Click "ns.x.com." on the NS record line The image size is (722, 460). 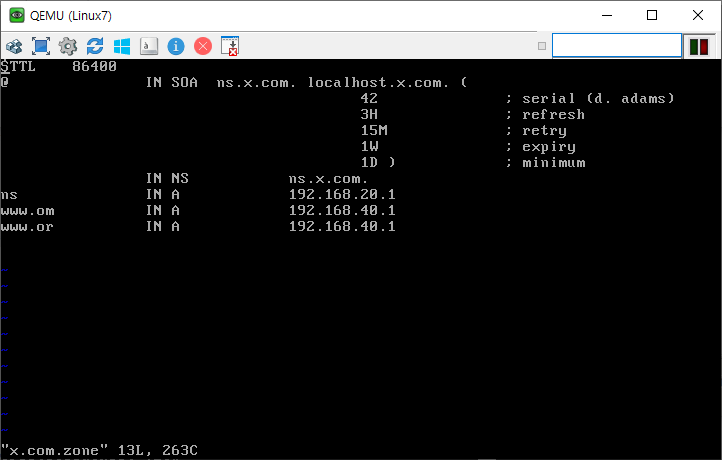point(328,179)
